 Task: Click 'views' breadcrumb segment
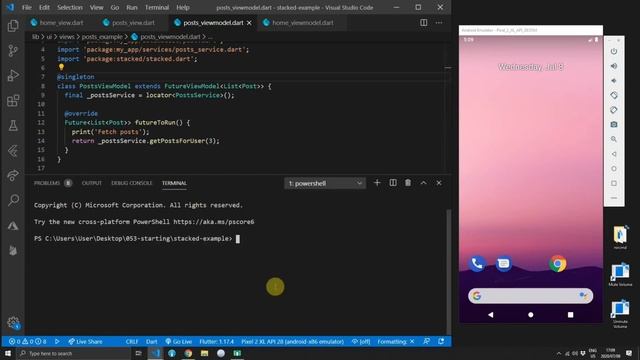coord(67,37)
